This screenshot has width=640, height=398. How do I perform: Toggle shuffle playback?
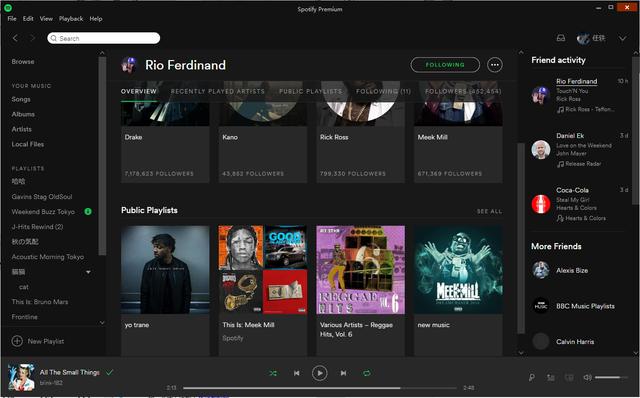[x=273, y=373]
